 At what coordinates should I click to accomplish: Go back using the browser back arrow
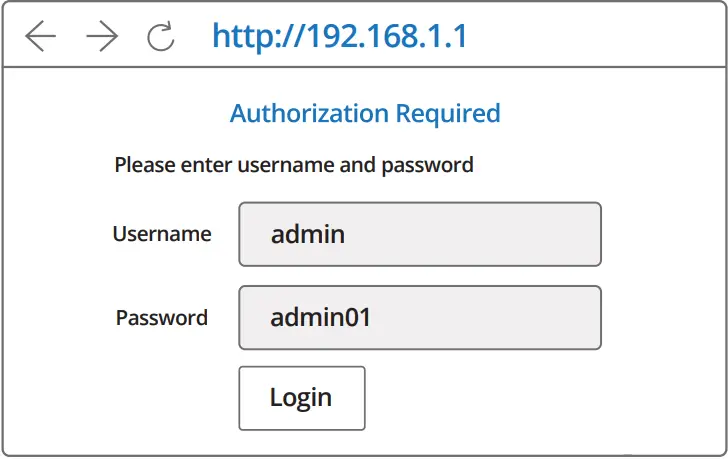(41, 37)
